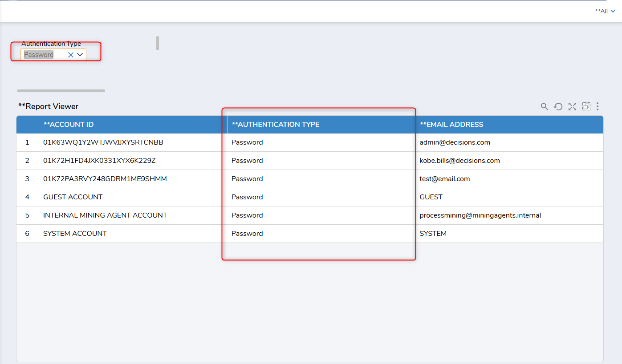Sort by the ACCOUNT ID column header
Viewport: 622px width, 364px height.
(69, 125)
